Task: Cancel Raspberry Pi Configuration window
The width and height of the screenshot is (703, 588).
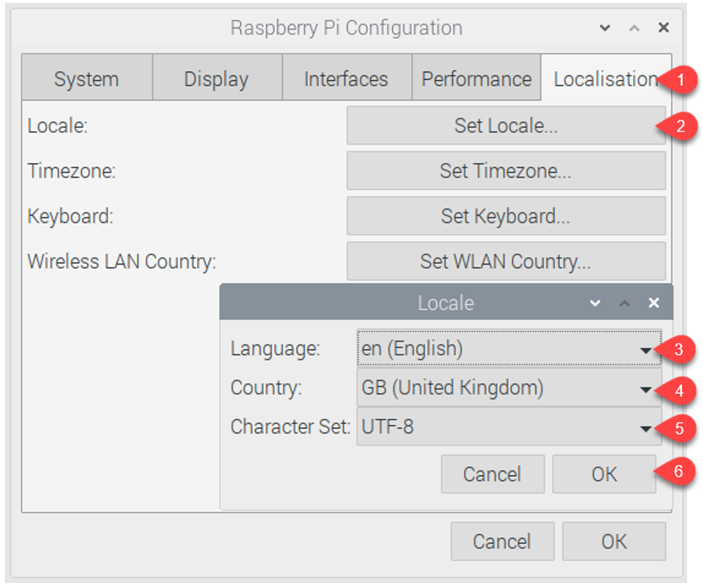Action: tap(502, 542)
